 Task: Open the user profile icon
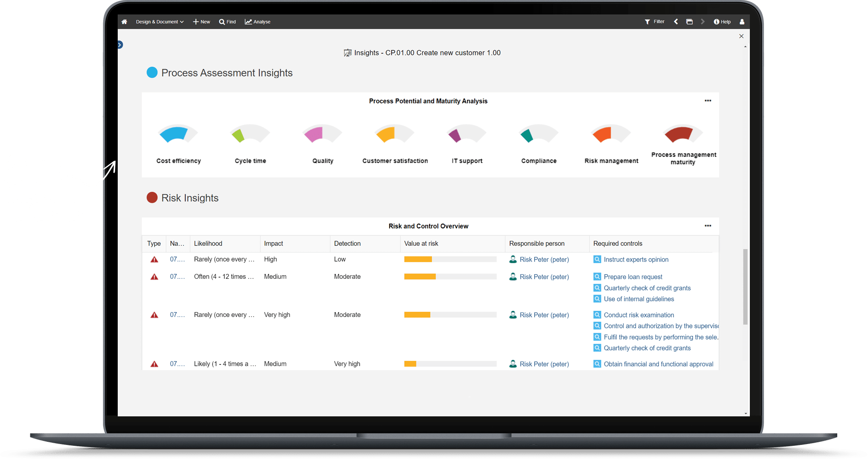point(742,22)
